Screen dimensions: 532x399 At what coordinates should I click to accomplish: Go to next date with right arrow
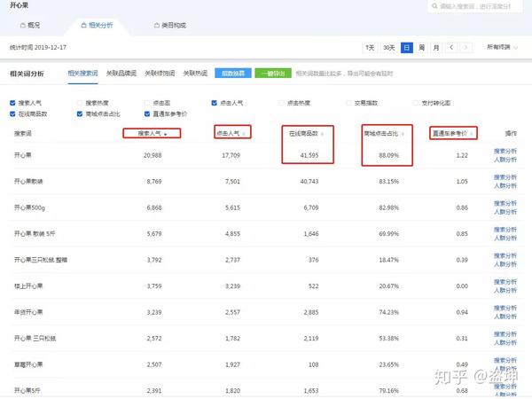coord(466,48)
